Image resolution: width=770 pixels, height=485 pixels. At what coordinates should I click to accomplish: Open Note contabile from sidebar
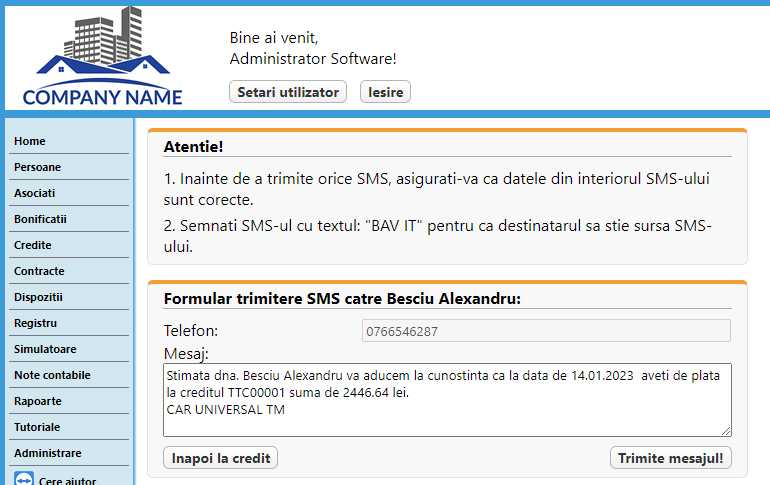(x=69, y=376)
